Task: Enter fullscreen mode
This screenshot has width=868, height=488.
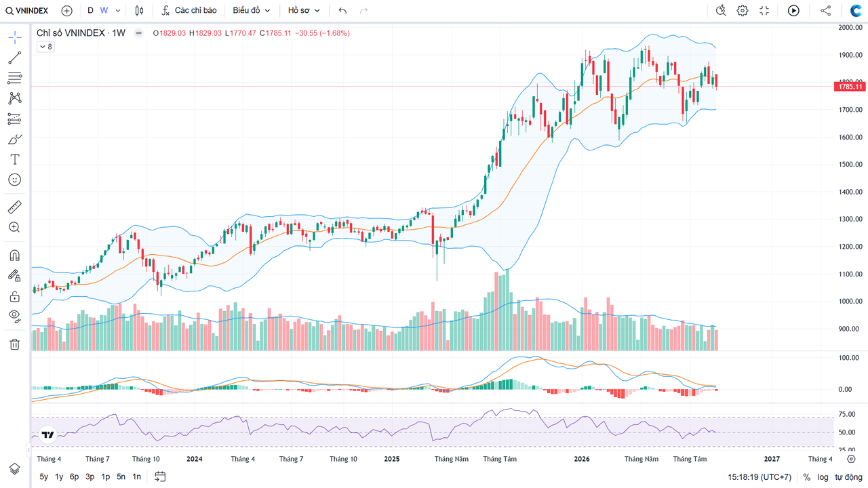Action: [764, 11]
